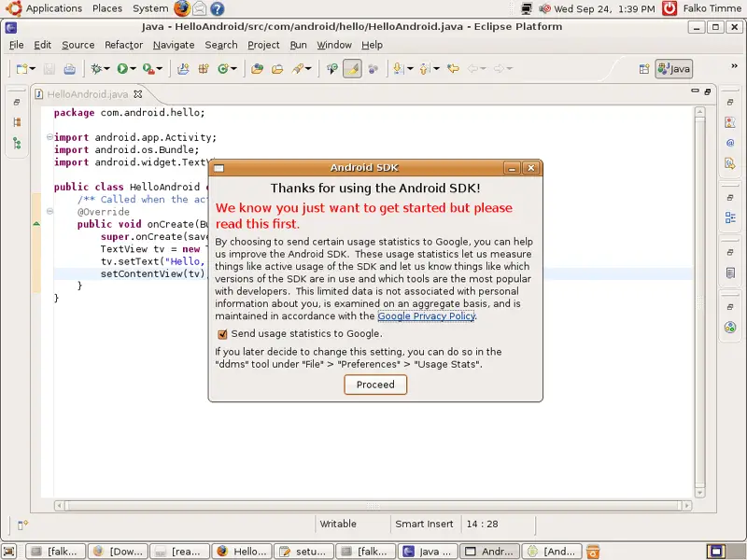
Task: Open the Previous Annotation dropdown arrow
Action: tap(436, 69)
